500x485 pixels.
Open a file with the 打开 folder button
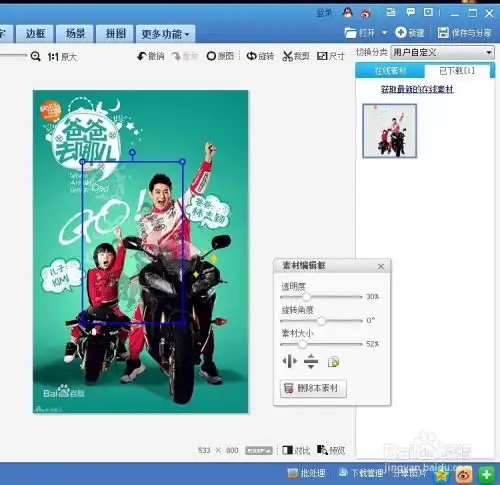point(360,33)
